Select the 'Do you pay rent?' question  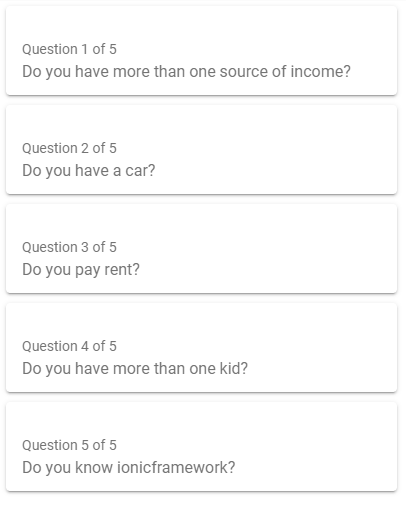tap(81, 270)
